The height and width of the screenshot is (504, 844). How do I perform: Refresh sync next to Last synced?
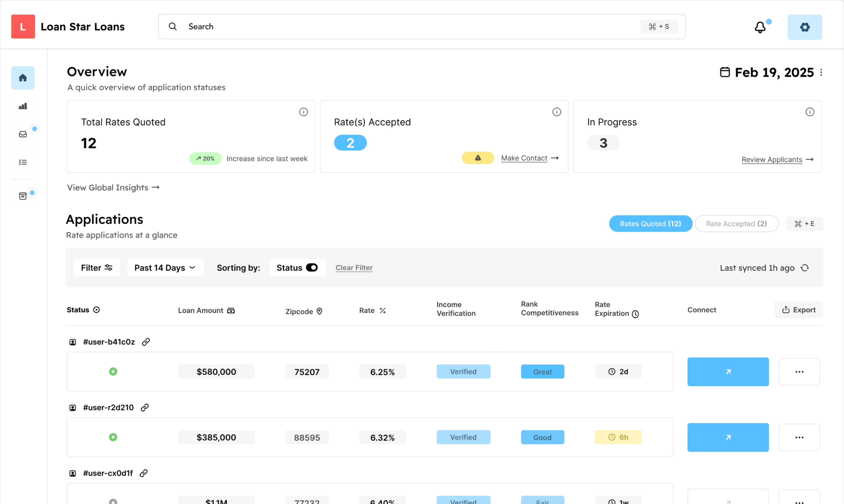[x=805, y=268]
